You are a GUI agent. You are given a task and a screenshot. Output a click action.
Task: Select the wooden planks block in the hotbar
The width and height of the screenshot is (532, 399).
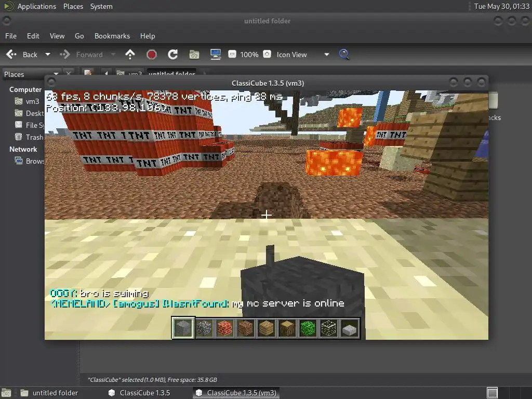pos(267,328)
